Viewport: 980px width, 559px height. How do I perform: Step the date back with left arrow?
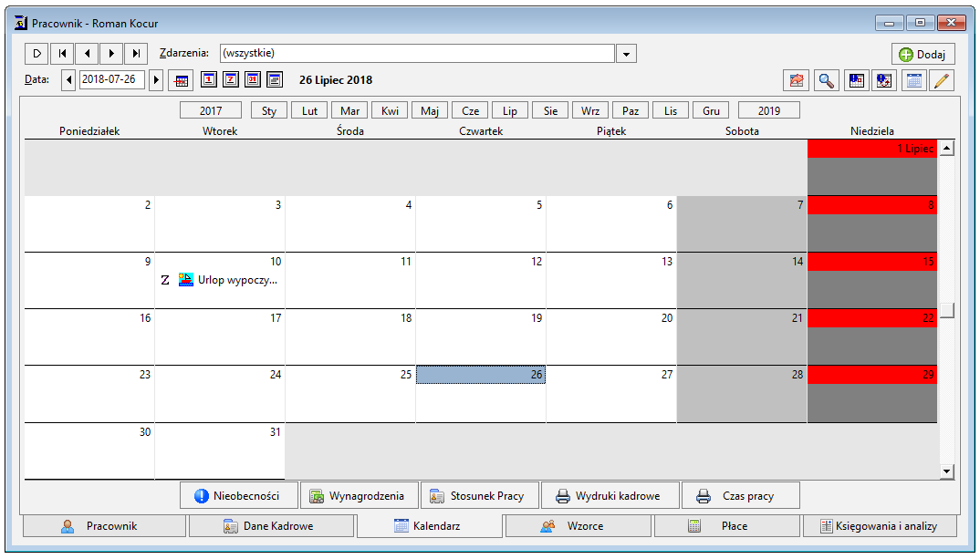tap(68, 80)
